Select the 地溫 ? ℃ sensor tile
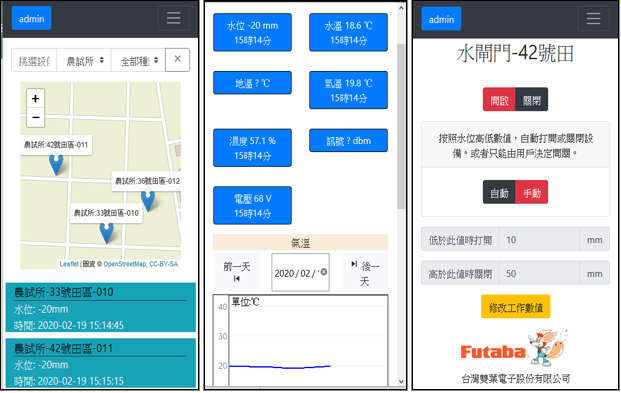621x393 pixels. [252, 83]
